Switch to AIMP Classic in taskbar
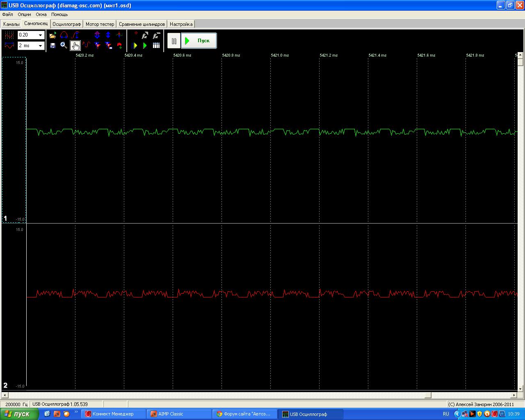The image size is (525, 420). 179,414
